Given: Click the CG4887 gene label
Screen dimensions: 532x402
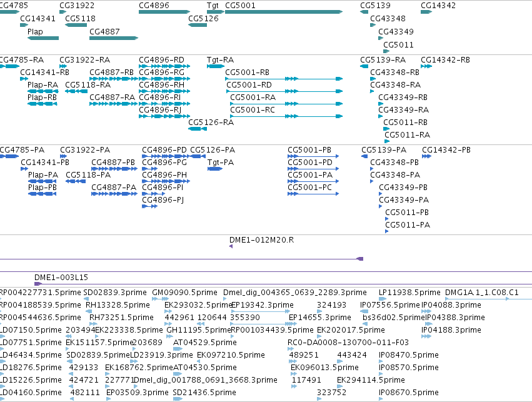Looking at the screenshot, I should 104,31.
